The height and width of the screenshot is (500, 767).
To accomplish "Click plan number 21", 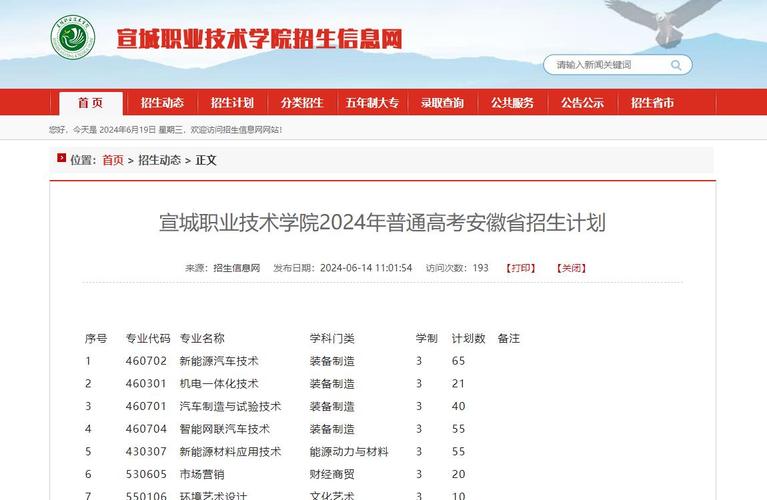I will click(458, 384).
